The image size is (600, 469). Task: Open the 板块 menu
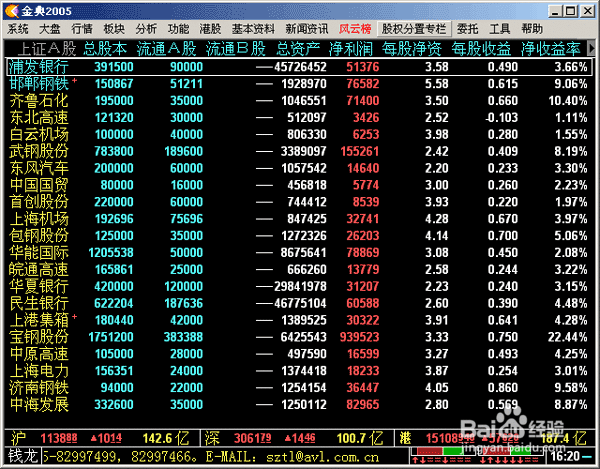coord(114,29)
